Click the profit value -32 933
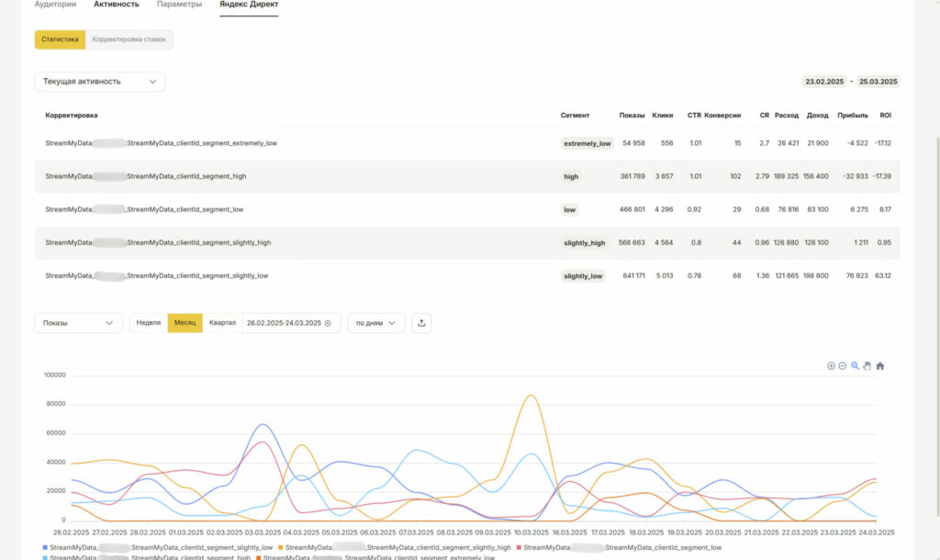 856,176
